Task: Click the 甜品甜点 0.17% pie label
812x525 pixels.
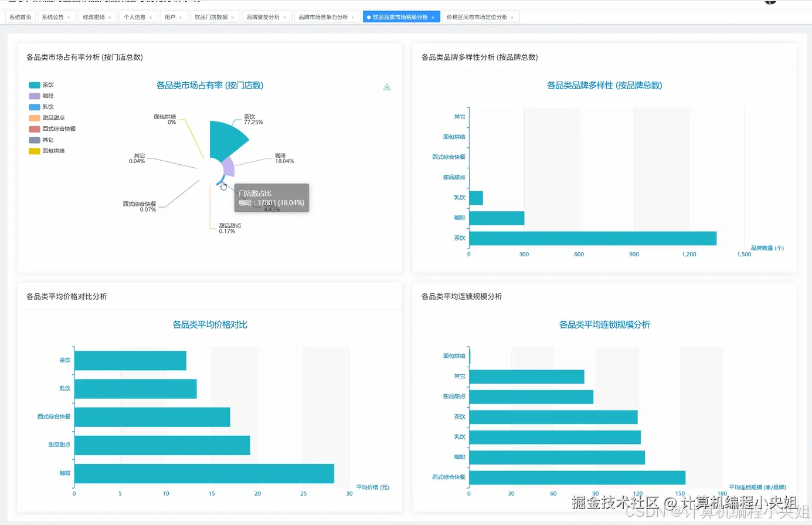Action: (x=230, y=228)
